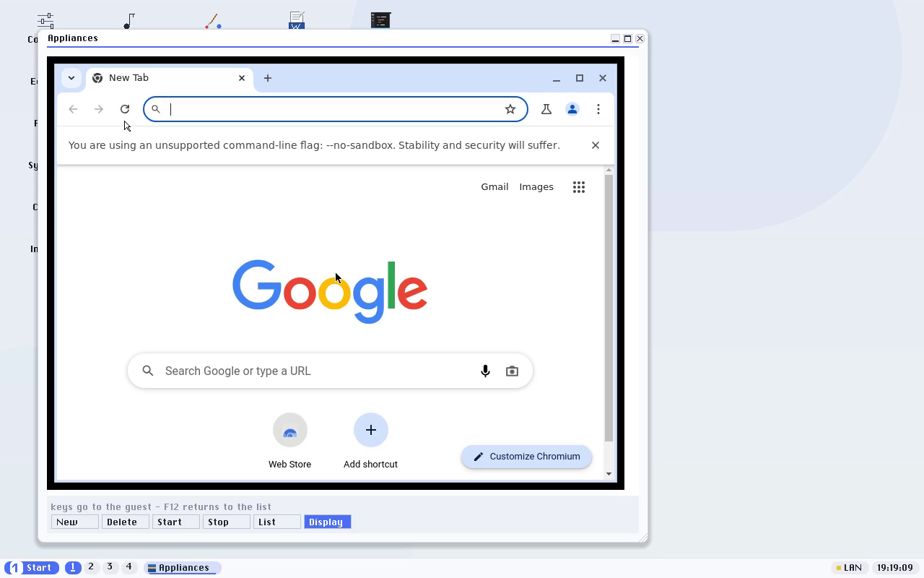
Task: Click the page scrollbar down arrow
Action: pyautogui.click(x=609, y=474)
